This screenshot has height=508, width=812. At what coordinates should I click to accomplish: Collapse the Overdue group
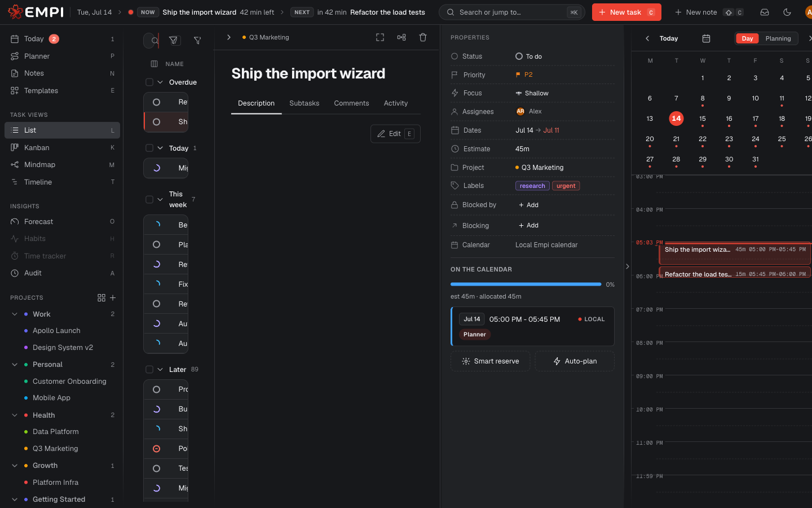tap(160, 82)
